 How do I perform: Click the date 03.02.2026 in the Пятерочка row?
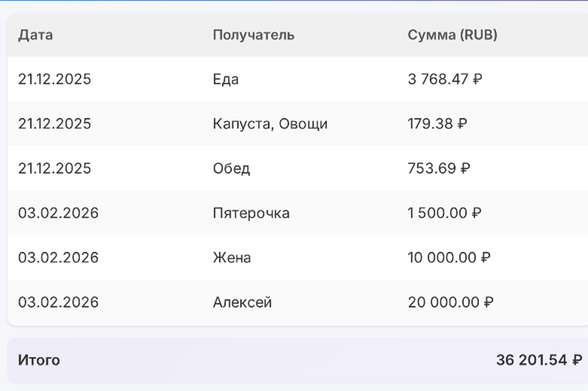(x=55, y=213)
